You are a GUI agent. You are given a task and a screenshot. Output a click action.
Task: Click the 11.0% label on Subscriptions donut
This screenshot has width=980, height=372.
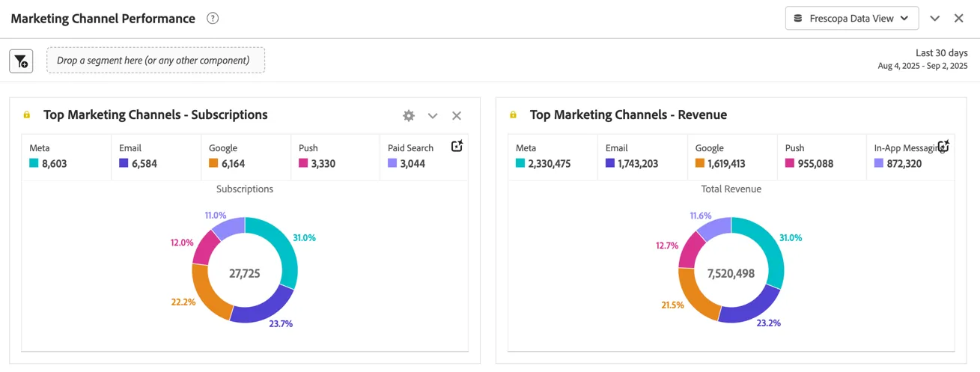coord(215,216)
